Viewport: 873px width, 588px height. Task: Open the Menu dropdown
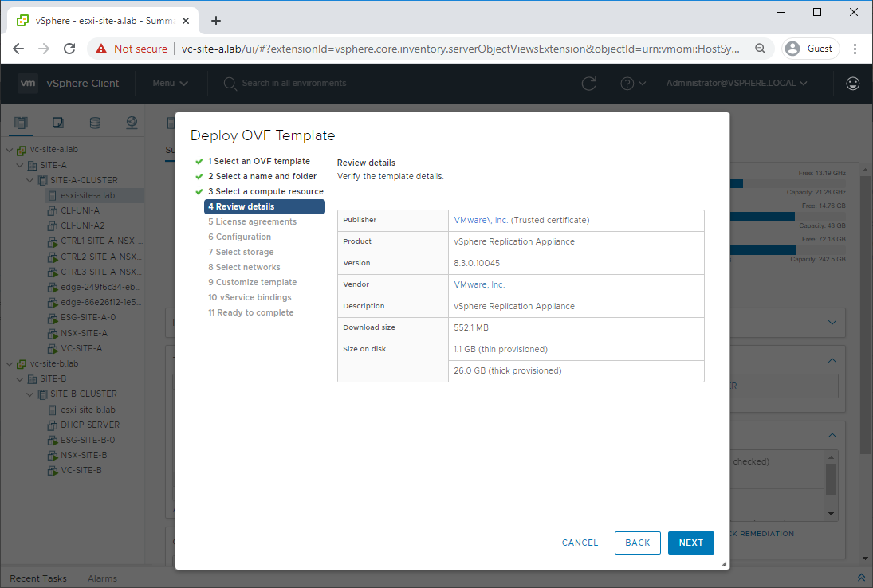coord(171,83)
